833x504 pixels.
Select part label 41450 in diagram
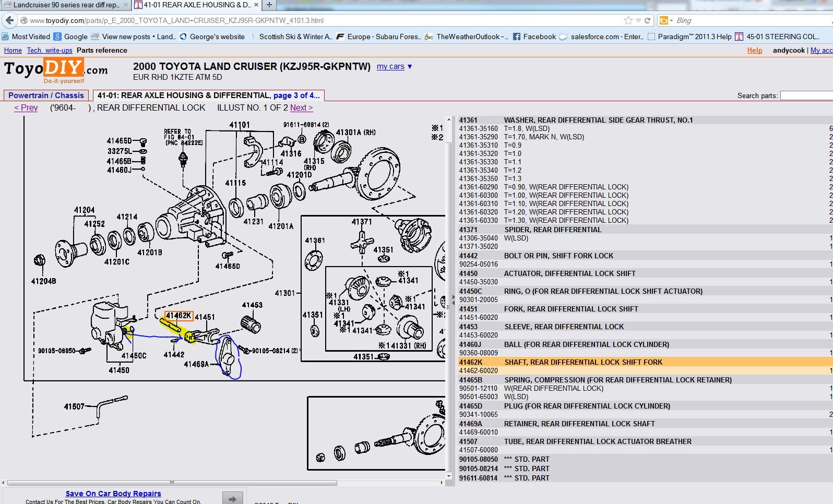[119, 370]
